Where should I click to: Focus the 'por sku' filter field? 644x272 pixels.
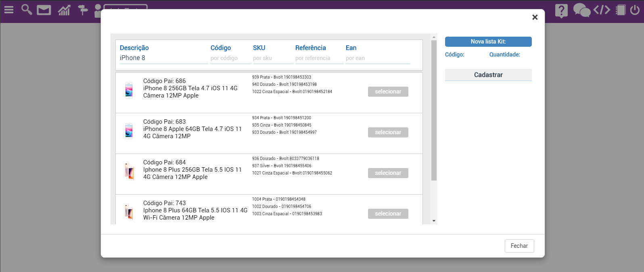[273, 58]
